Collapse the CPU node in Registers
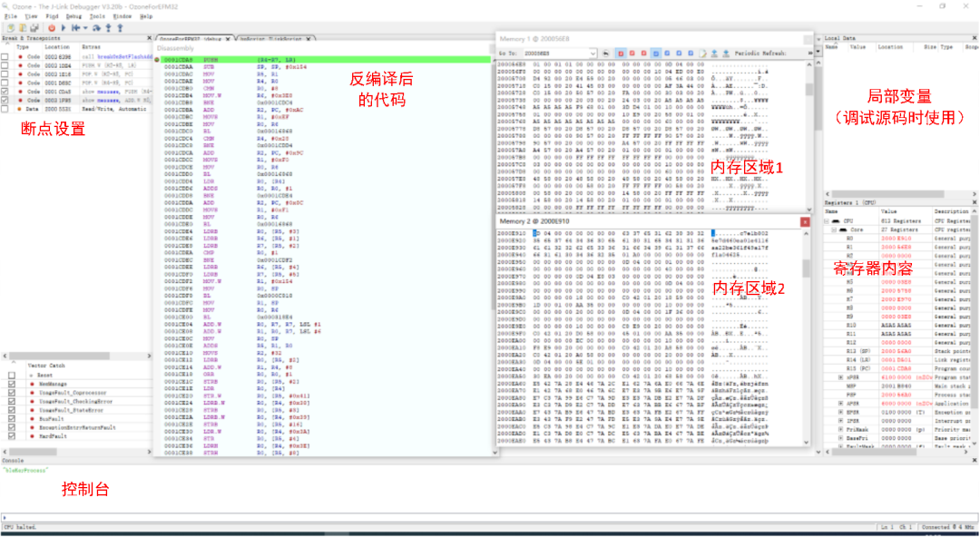Screen dimensions: 980x537 point(827,221)
